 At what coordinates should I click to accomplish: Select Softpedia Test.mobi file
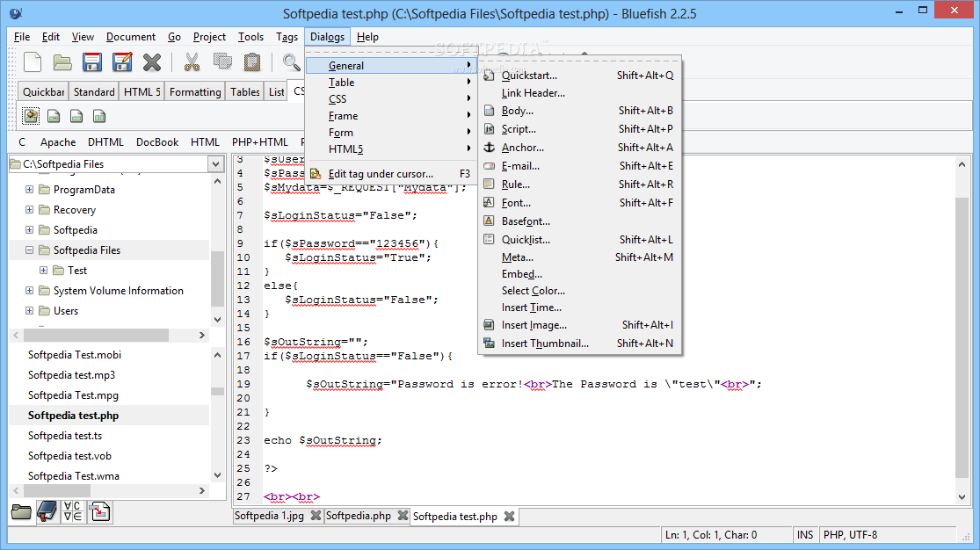coord(75,354)
